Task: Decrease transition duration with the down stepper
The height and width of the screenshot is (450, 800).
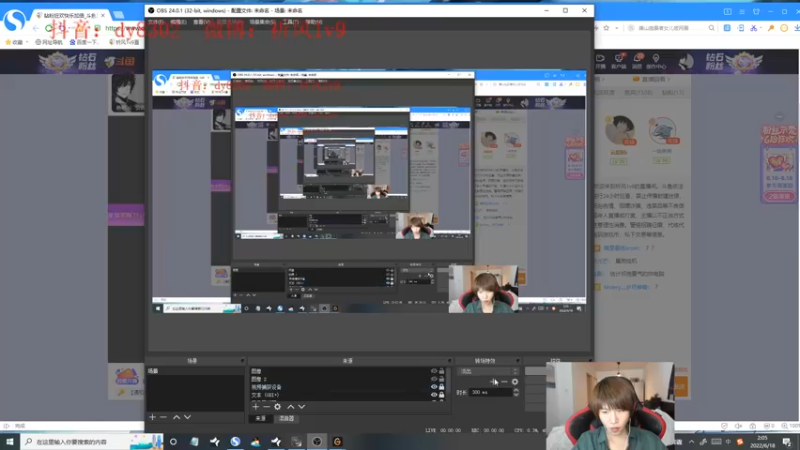Action: (516, 394)
